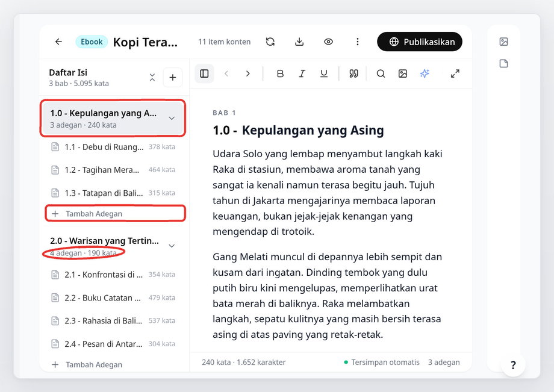Open image panel in right sidebar
Viewport: 554px width, 392px height.
pyautogui.click(x=504, y=42)
